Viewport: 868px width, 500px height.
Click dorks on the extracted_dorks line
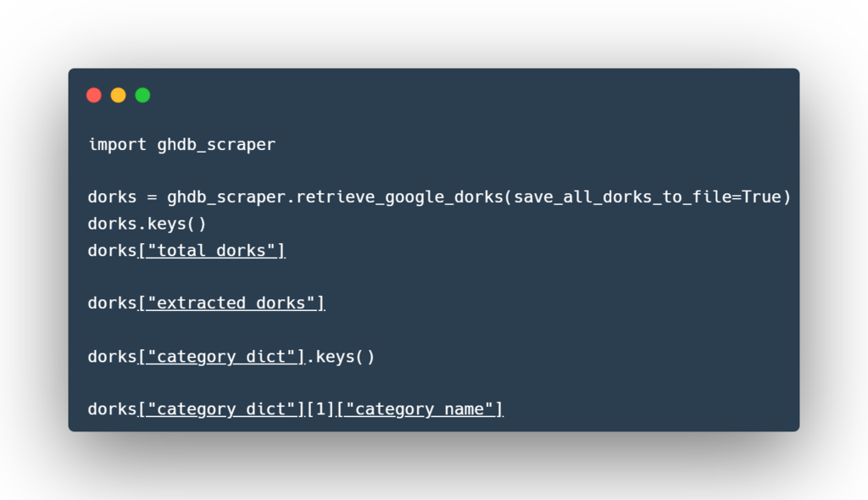112,303
